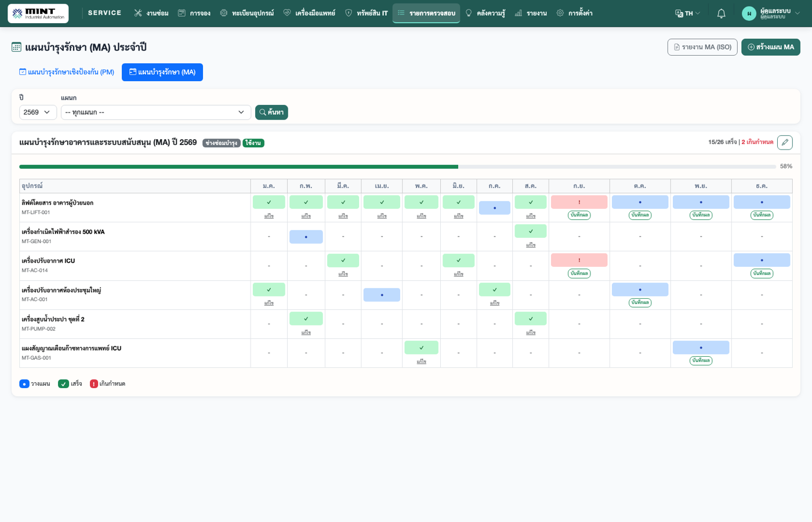Click the language translate icon next to TH
The width and height of the screenshot is (812, 522).
[x=679, y=13]
